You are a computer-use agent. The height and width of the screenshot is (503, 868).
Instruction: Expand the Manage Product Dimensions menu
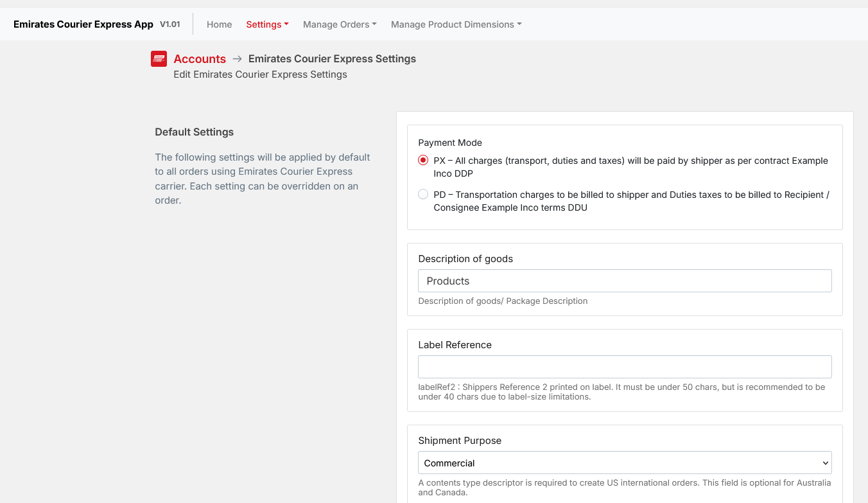(456, 24)
